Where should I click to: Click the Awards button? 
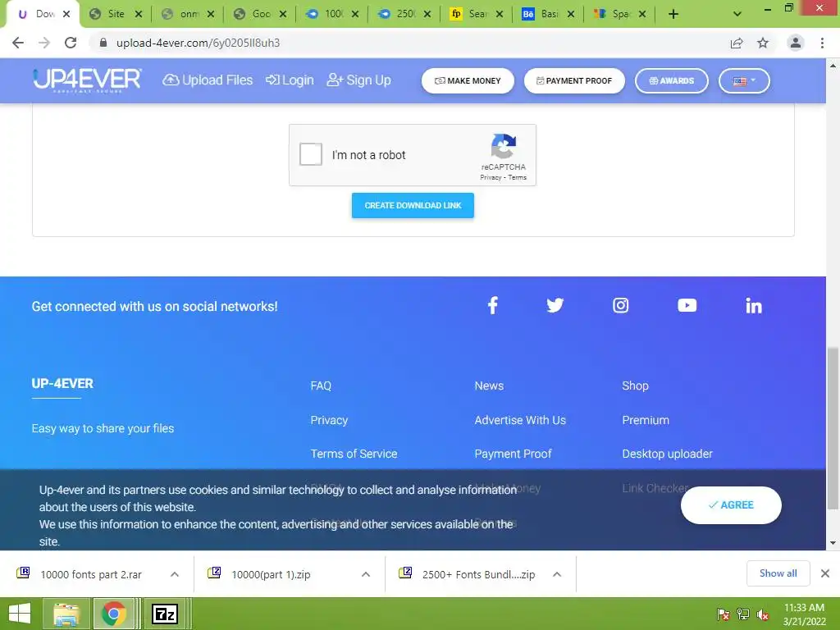click(x=671, y=81)
